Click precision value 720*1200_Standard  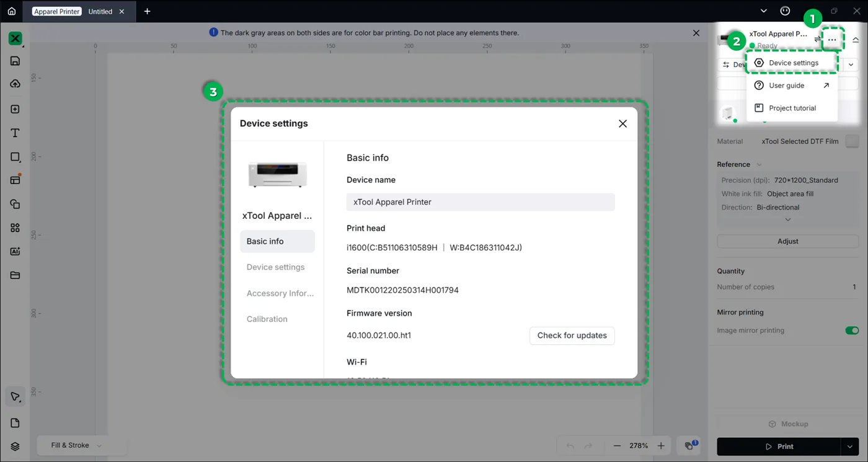click(806, 180)
